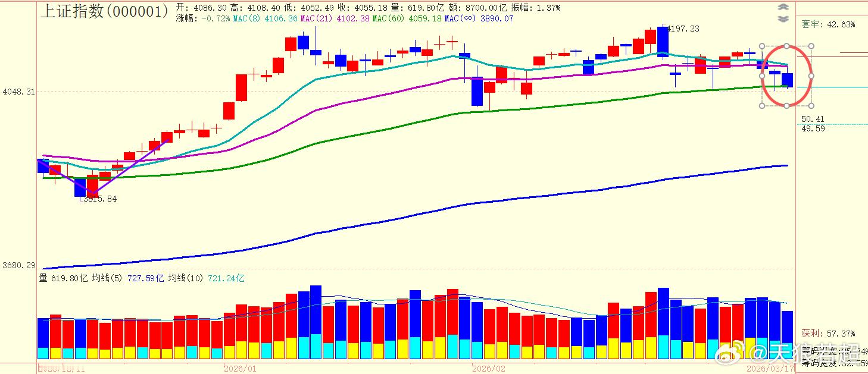Click the 2026/01 date marker

click(x=240, y=369)
